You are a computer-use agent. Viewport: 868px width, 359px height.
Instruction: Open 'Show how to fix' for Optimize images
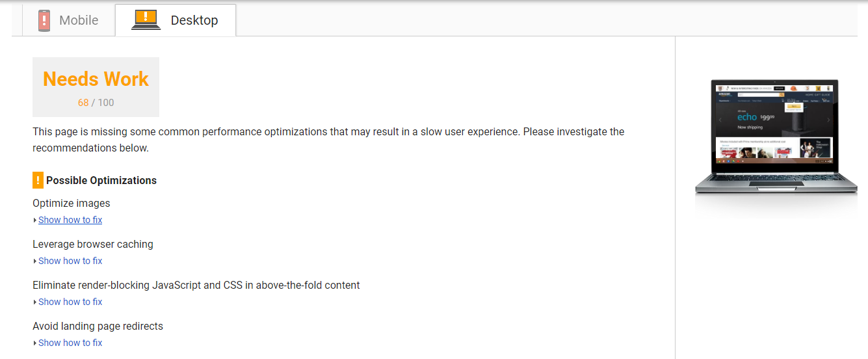point(70,220)
